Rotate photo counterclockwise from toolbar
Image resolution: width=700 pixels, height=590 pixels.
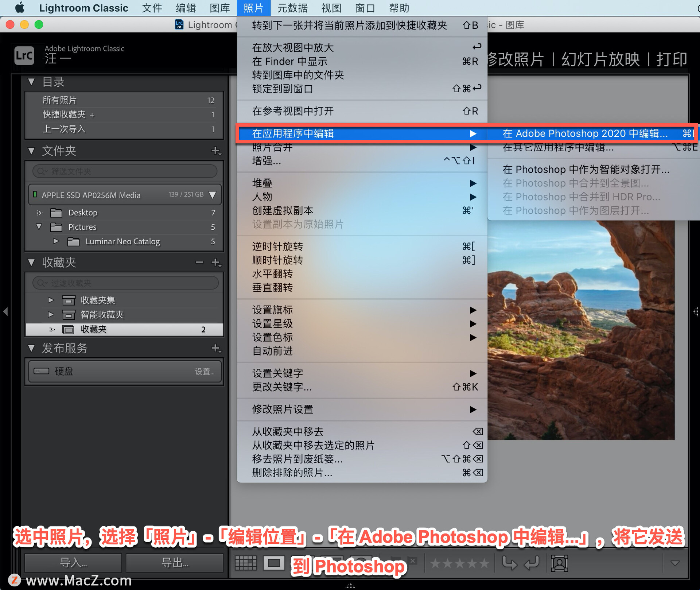click(x=510, y=563)
